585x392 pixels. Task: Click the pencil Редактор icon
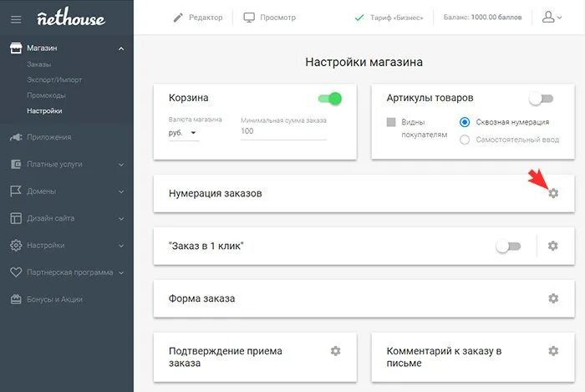pyautogui.click(x=178, y=18)
